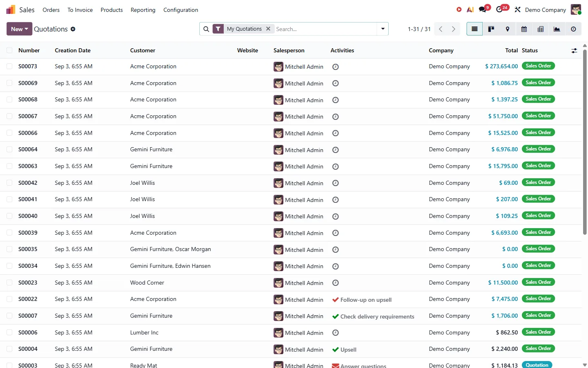The image size is (588, 368).
Task: Sort by the Creation Date column header
Action: coord(73,50)
